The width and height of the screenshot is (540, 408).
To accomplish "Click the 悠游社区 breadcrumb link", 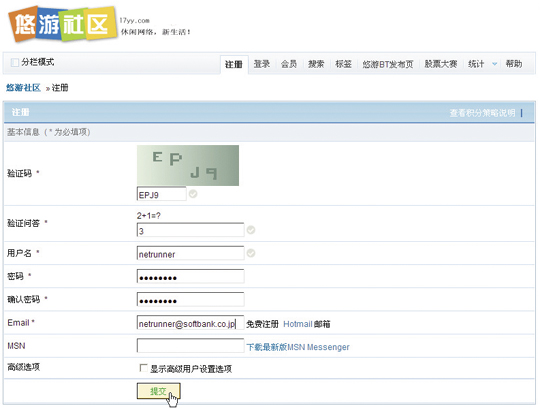I will click(23, 88).
